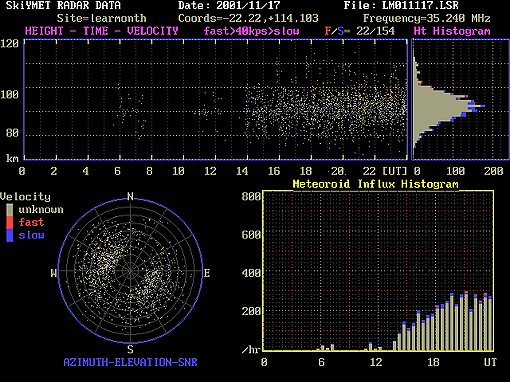Click the 'slow' legend label
The image size is (510, 382).
pos(31,235)
